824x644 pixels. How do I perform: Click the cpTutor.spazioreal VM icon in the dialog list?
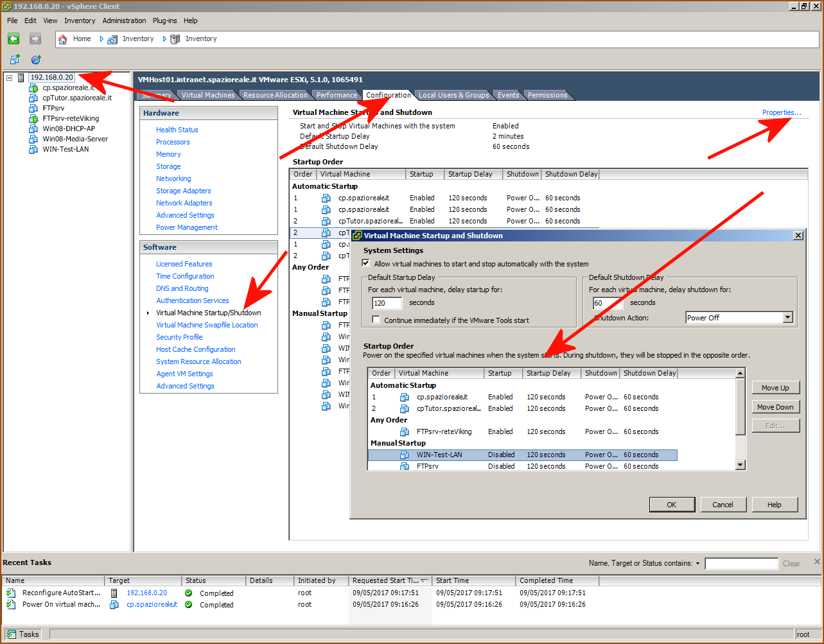[x=405, y=409]
